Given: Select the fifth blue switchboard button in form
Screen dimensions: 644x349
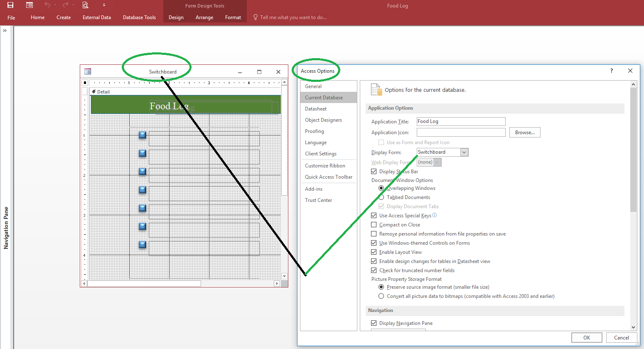Looking at the screenshot, I should click(143, 208).
